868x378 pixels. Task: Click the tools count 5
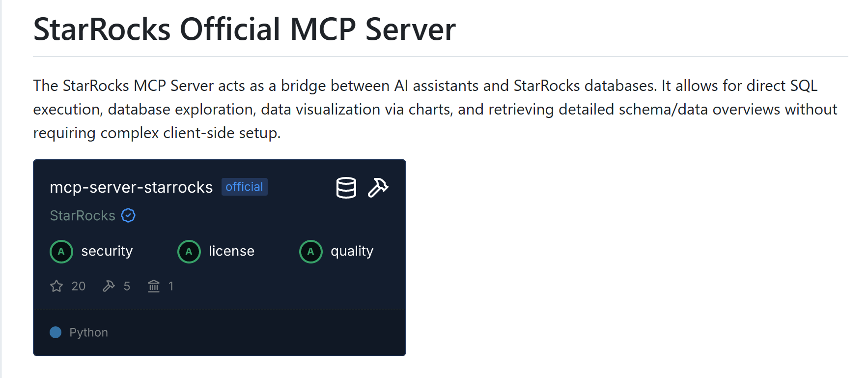127,286
